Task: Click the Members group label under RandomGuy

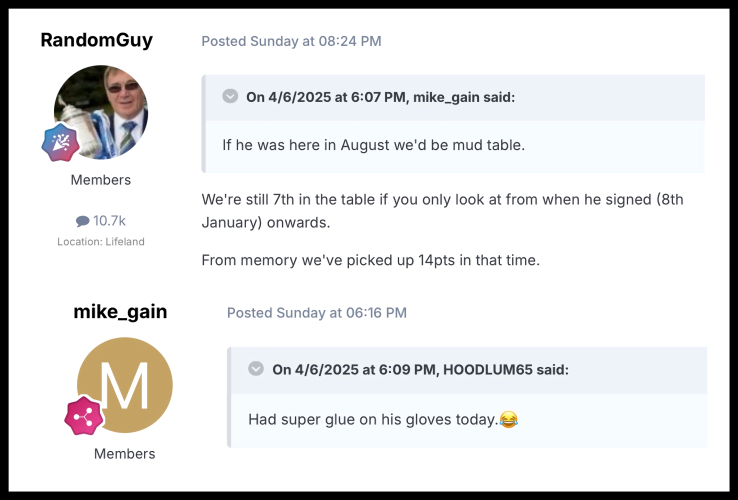Action: [x=100, y=180]
